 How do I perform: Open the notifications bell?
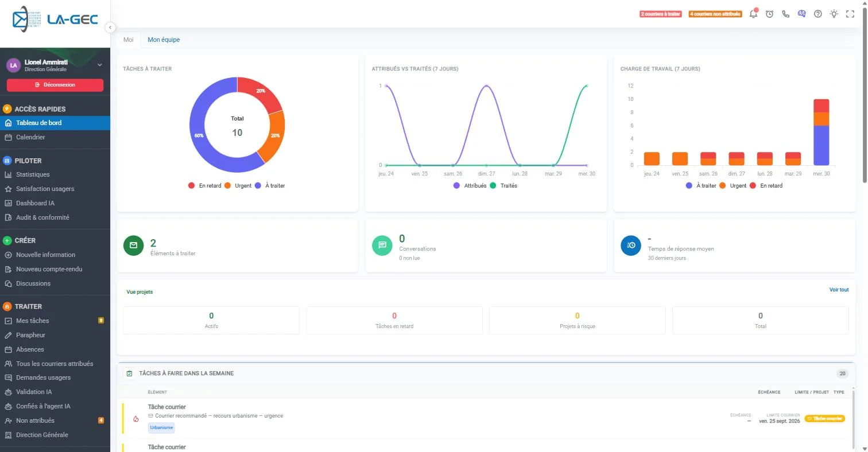754,14
